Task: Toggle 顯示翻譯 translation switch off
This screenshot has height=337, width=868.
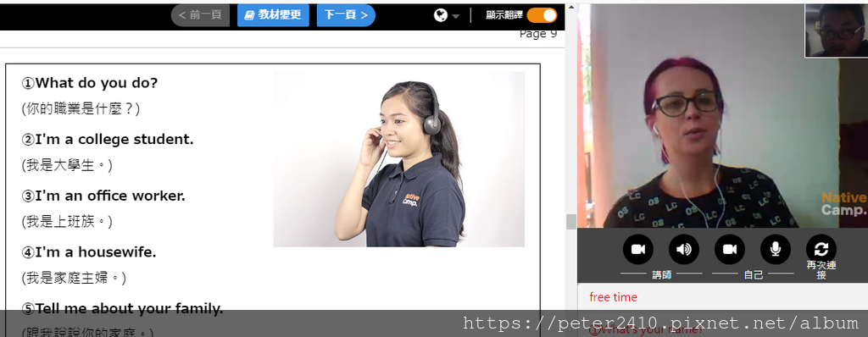Action: point(542,15)
